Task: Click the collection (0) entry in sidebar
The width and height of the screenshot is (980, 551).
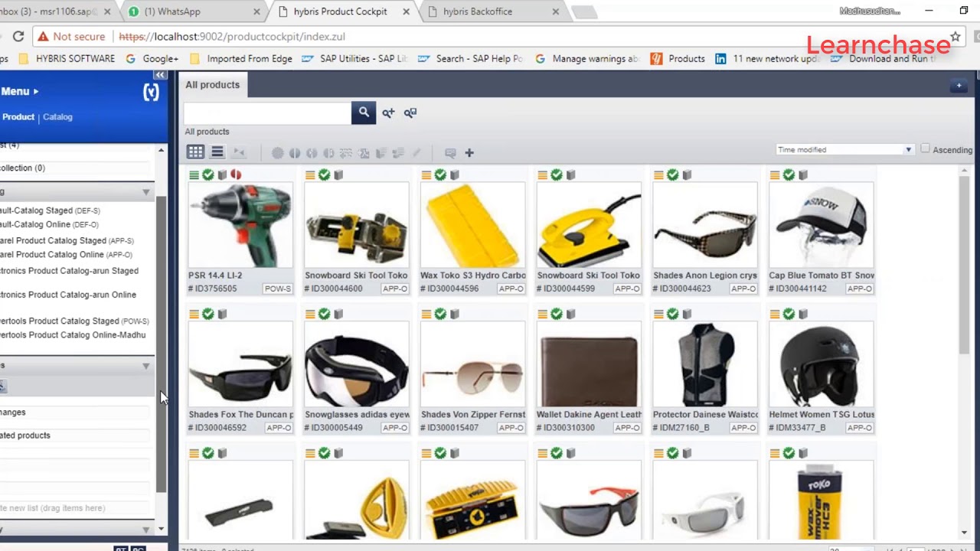Action: click(23, 168)
